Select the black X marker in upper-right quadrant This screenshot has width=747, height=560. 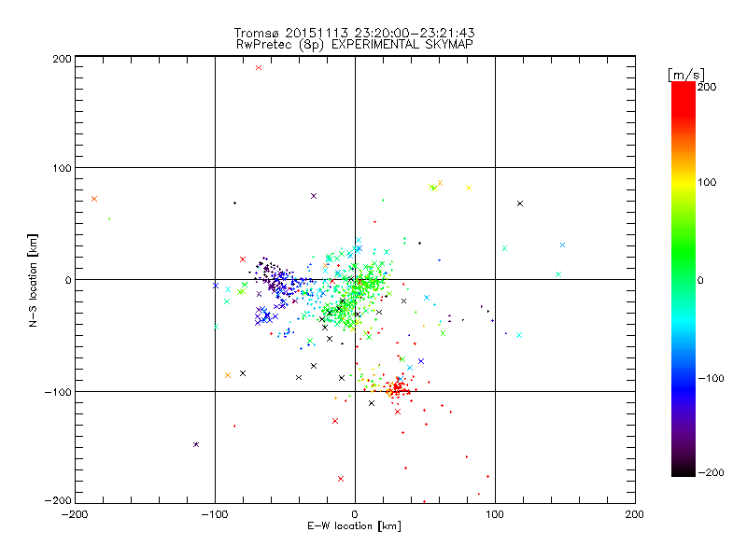tap(520, 203)
